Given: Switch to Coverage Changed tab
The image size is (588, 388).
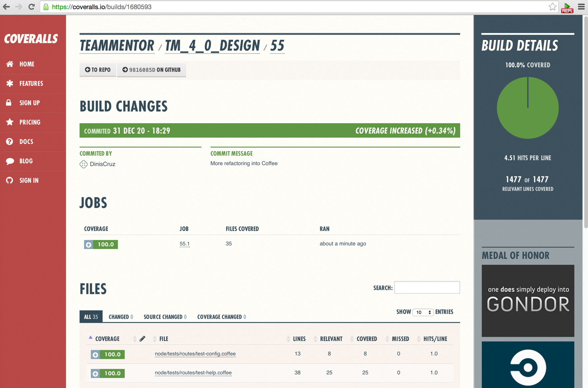Looking at the screenshot, I should pos(221,317).
